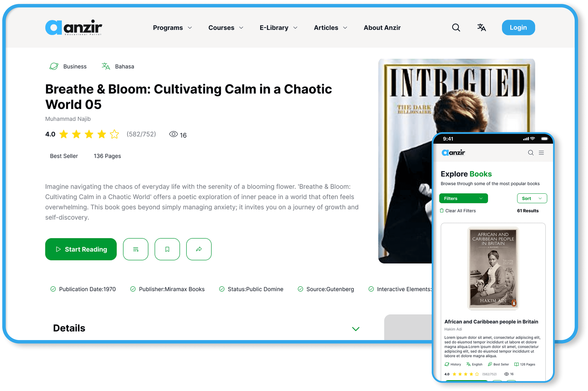The height and width of the screenshot is (391, 588).
Task: Click the views eye icon
Action: coord(173,134)
